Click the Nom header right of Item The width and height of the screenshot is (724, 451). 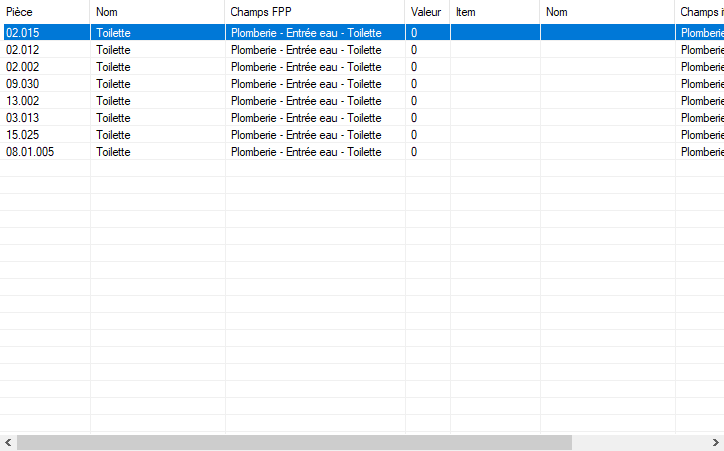click(607, 11)
